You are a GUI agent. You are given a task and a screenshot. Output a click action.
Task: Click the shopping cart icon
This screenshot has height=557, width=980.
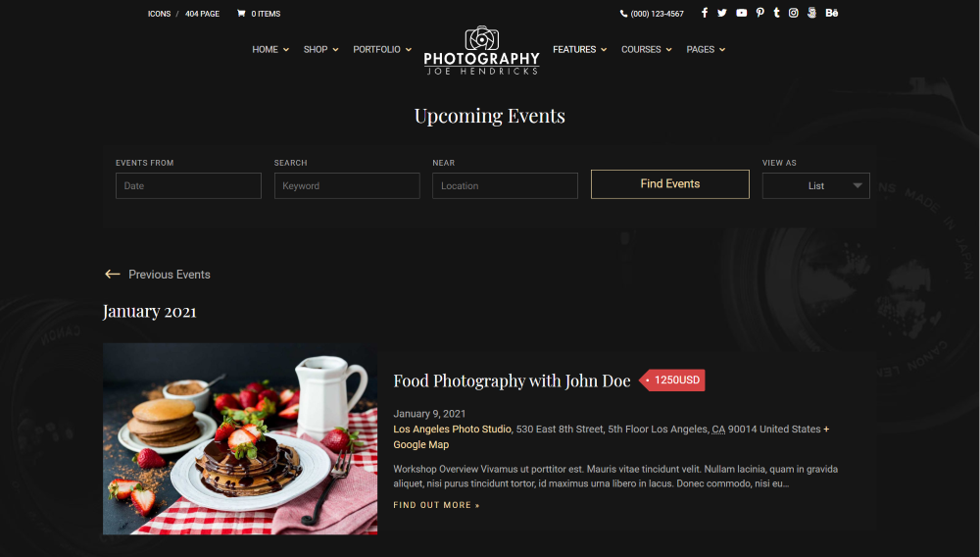click(241, 13)
